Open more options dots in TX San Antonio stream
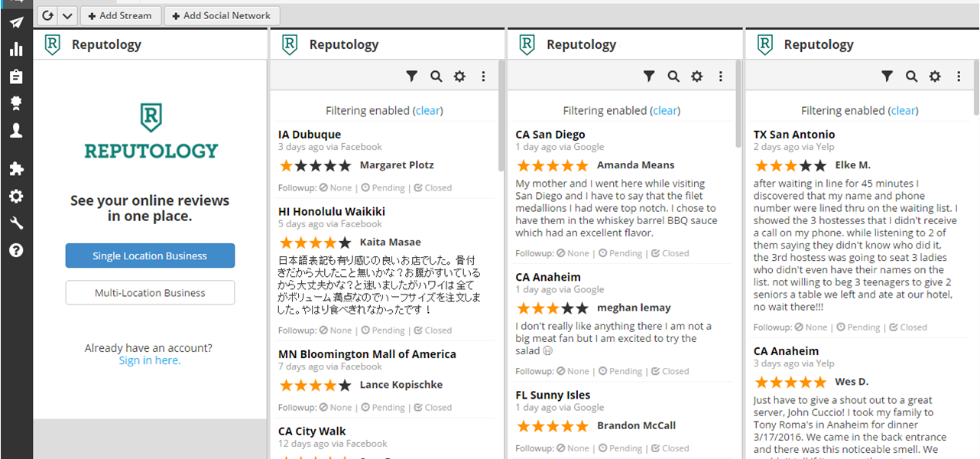The image size is (980, 459). (959, 76)
